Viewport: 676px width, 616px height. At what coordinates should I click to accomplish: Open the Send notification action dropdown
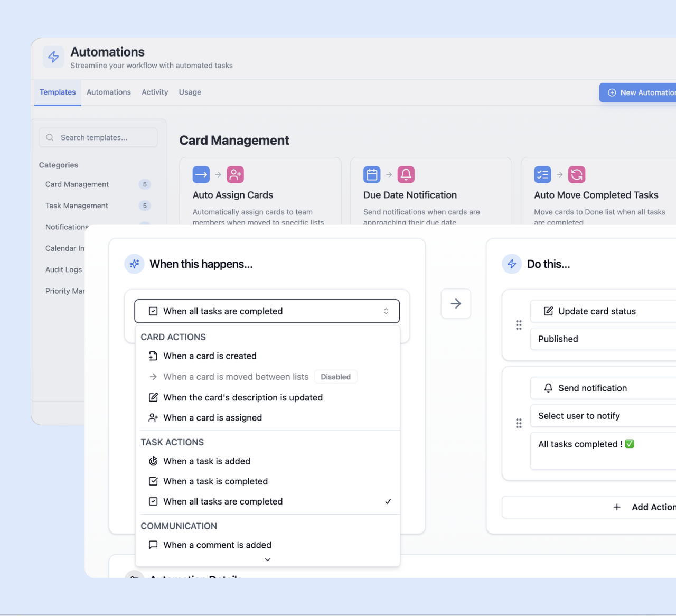pos(603,388)
